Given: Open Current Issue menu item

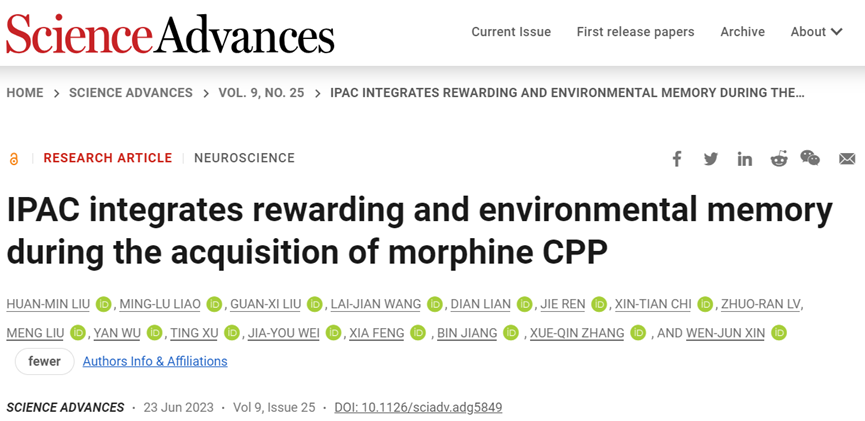Looking at the screenshot, I should tap(511, 32).
